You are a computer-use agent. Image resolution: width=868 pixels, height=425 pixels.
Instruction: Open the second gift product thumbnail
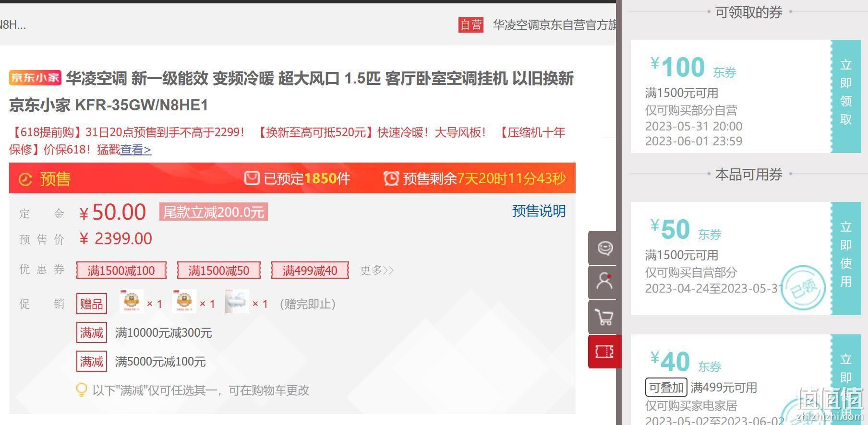click(184, 302)
